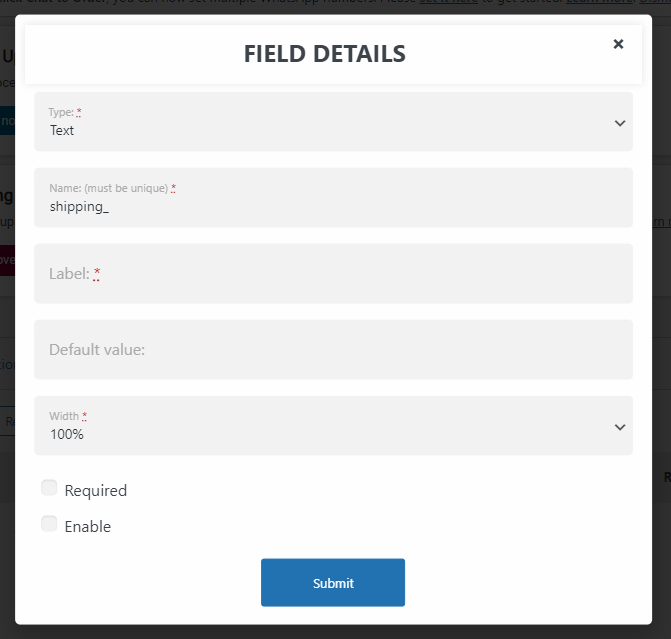Open the Width select showing 100%
This screenshot has height=639, width=671.
point(333,425)
